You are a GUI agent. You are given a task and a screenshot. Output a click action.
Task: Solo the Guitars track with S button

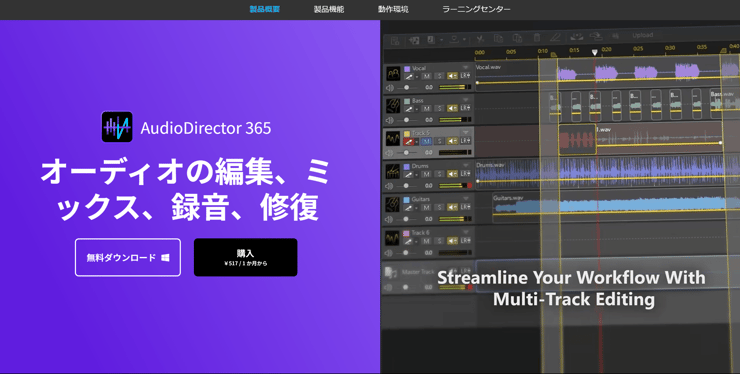(439, 208)
